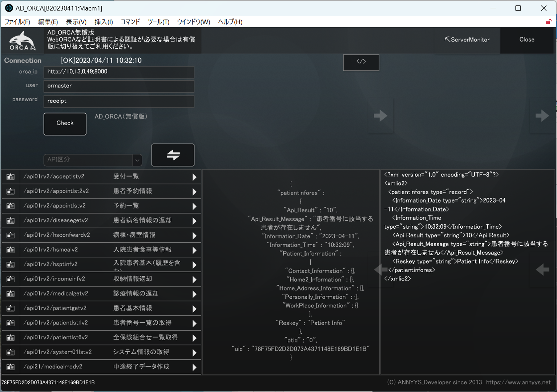Click clipboard icon for hsmealv2 row

(11, 250)
